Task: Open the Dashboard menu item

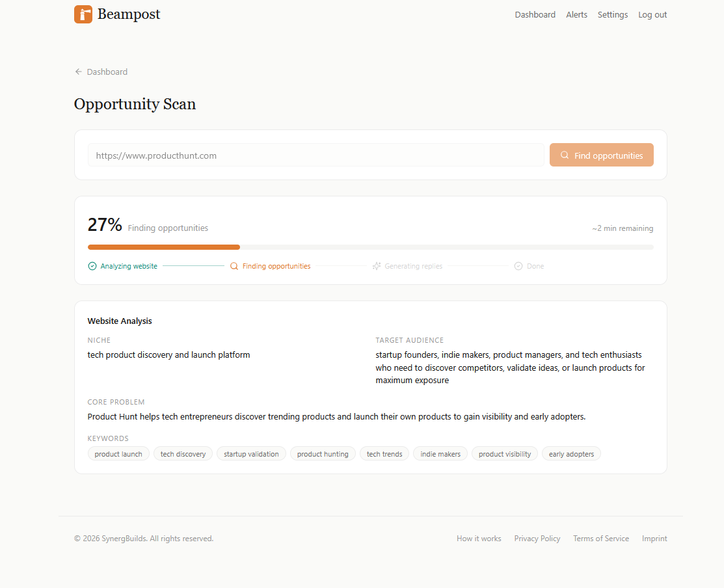Action: (x=535, y=14)
